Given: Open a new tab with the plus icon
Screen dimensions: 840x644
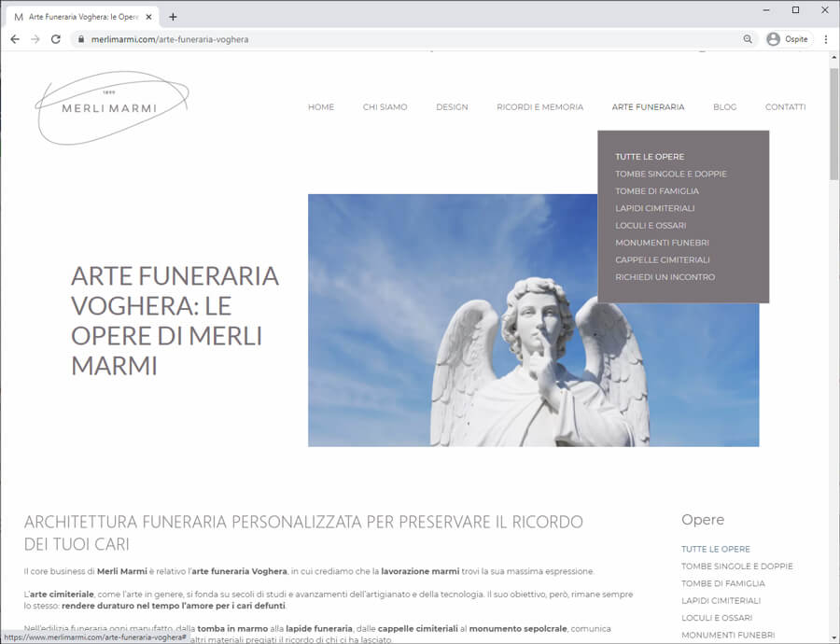Looking at the screenshot, I should pos(173,17).
